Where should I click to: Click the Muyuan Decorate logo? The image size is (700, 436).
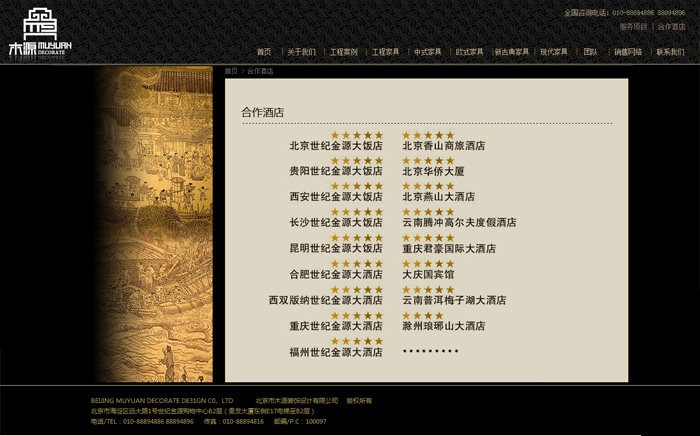[x=40, y=32]
